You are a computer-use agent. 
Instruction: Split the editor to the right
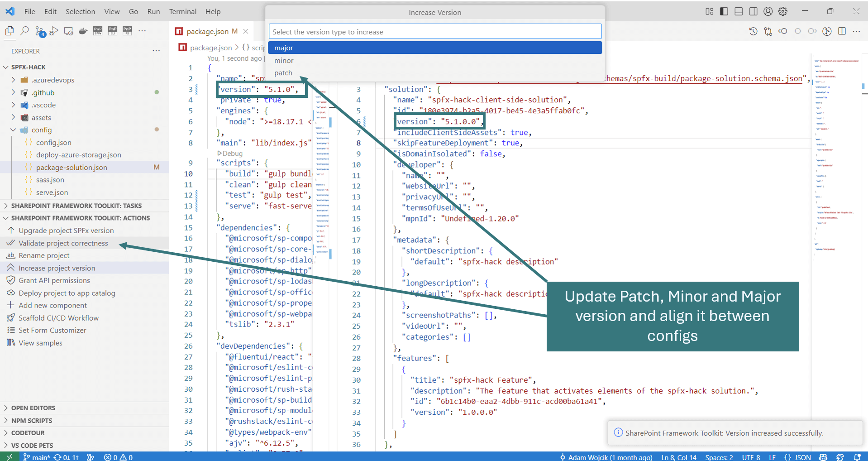[x=842, y=31]
